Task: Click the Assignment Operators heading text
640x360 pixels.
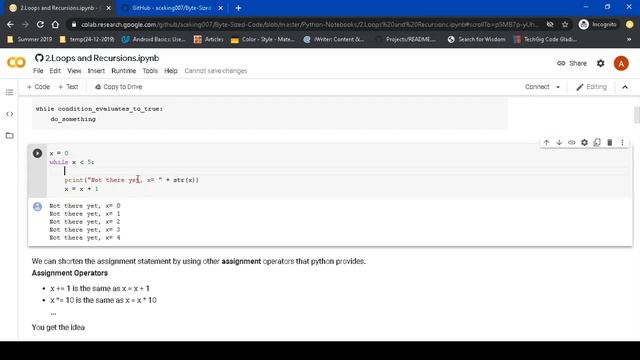Action: [70, 273]
